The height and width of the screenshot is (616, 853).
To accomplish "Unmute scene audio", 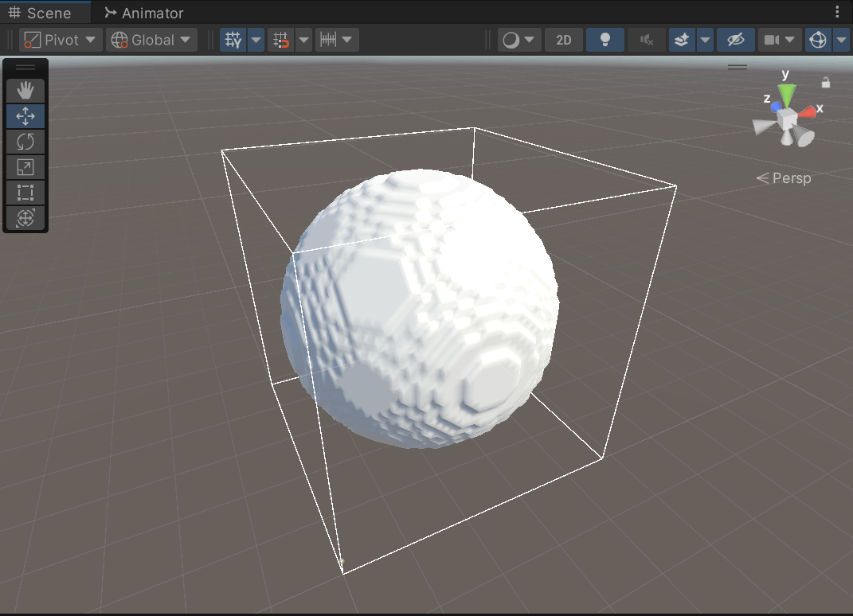I will (646, 39).
